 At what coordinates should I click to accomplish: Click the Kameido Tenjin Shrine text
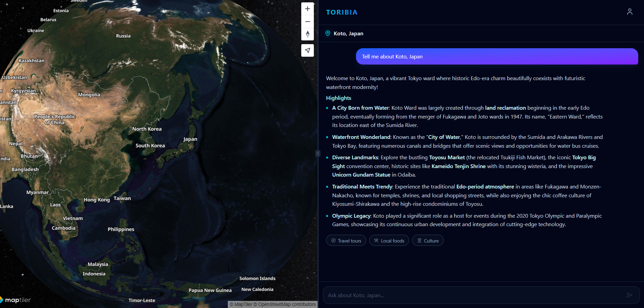click(458, 166)
